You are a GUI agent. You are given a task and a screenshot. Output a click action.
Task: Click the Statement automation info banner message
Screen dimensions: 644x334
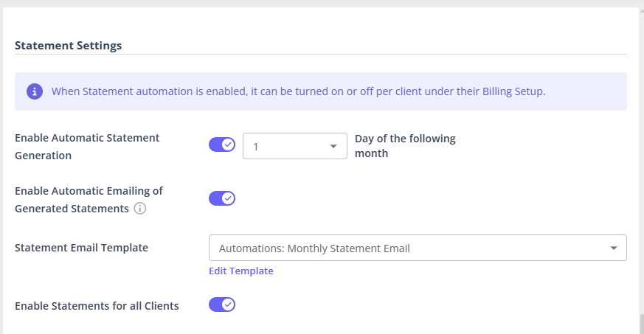click(298, 92)
